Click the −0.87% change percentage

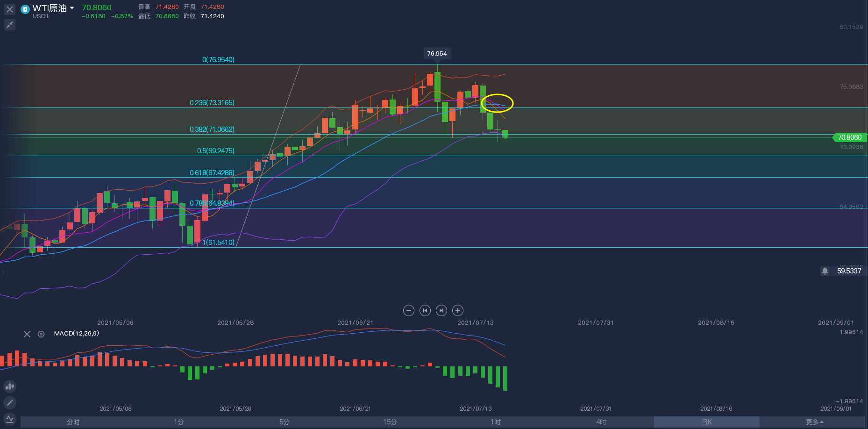tap(122, 16)
